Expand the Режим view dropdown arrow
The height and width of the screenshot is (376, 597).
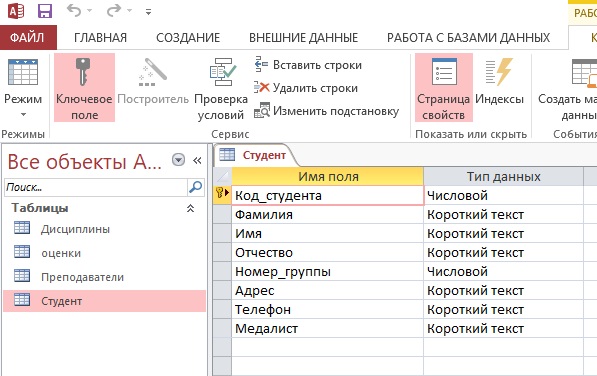(x=23, y=114)
